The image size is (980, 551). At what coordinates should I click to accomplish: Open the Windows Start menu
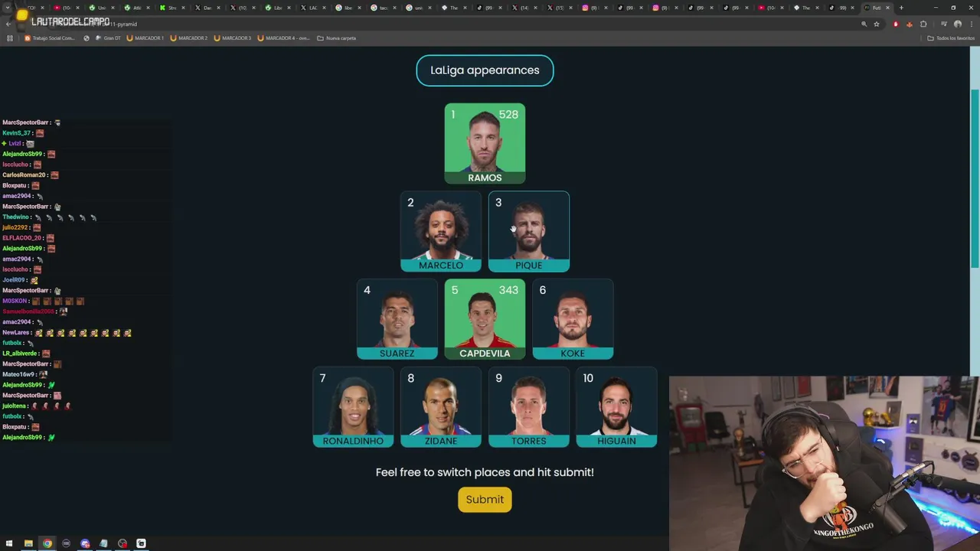(9, 543)
